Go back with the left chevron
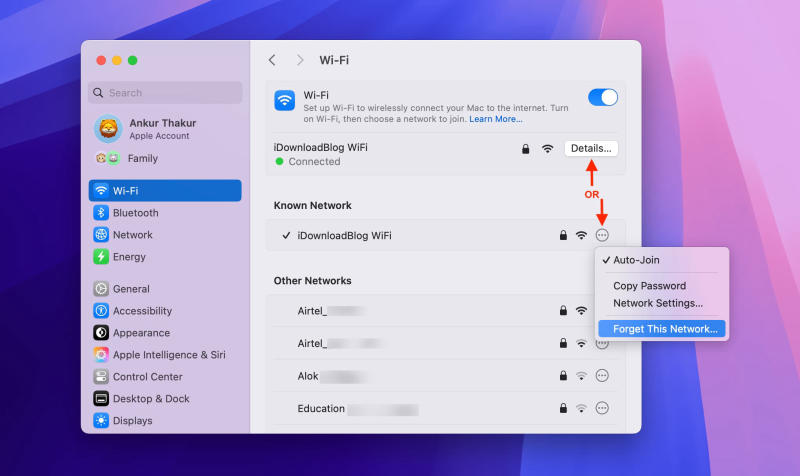800x476 pixels. point(272,60)
